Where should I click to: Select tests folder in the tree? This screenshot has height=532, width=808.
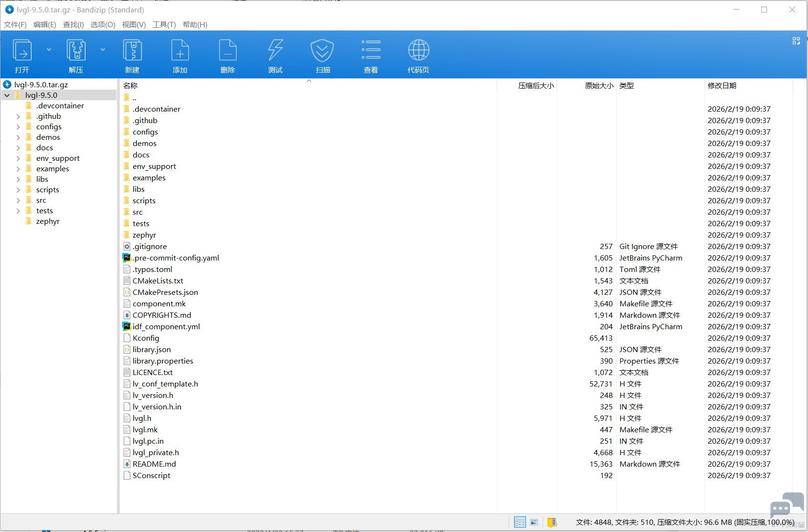pyautogui.click(x=44, y=211)
